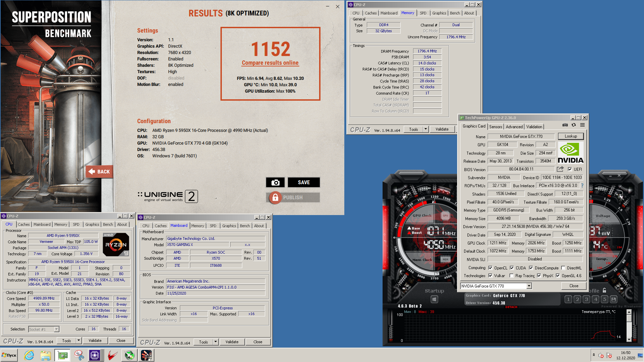Viewport: 644px width, 362px height.
Task: Open the GPU-Z hamburger menu
Action: tap(582, 125)
